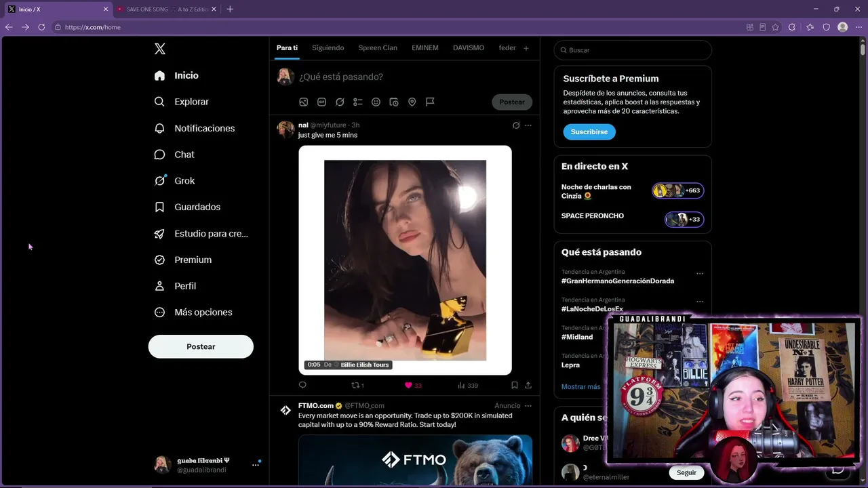Bookmark this page with the star icon
This screenshot has width=868, height=488.
coord(775,27)
